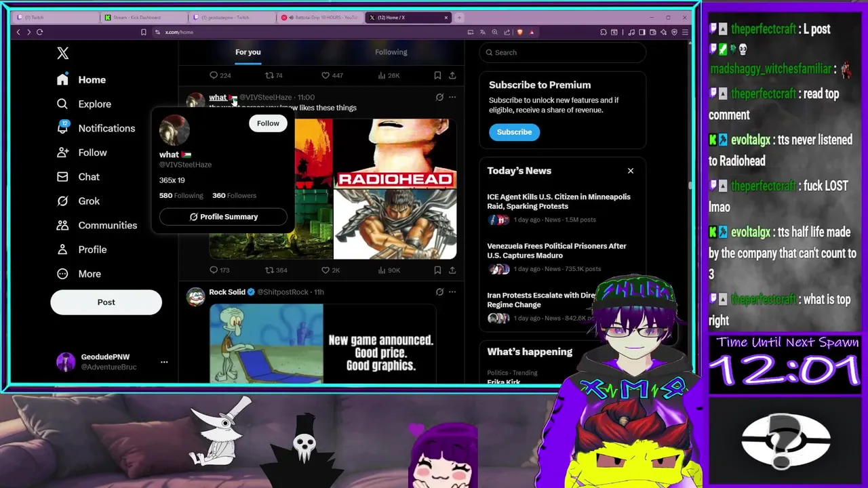View analytics showing 26K views
This screenshot has height=488, width=868.
389,75
